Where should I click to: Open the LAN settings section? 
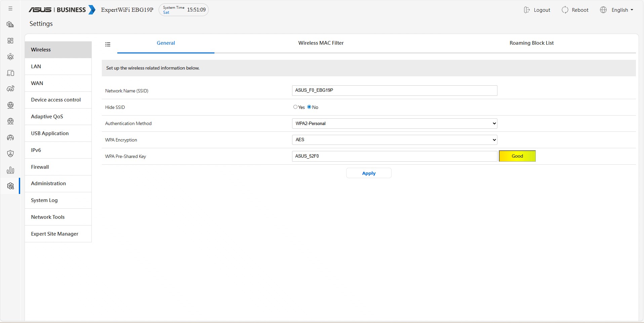pos(58,67)
